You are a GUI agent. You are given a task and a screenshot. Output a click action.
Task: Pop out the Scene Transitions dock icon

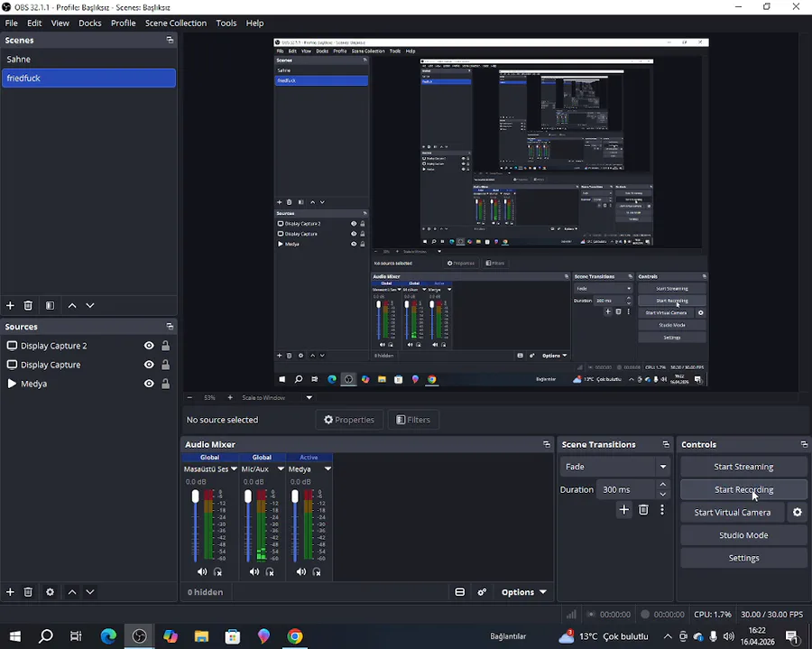666,444
